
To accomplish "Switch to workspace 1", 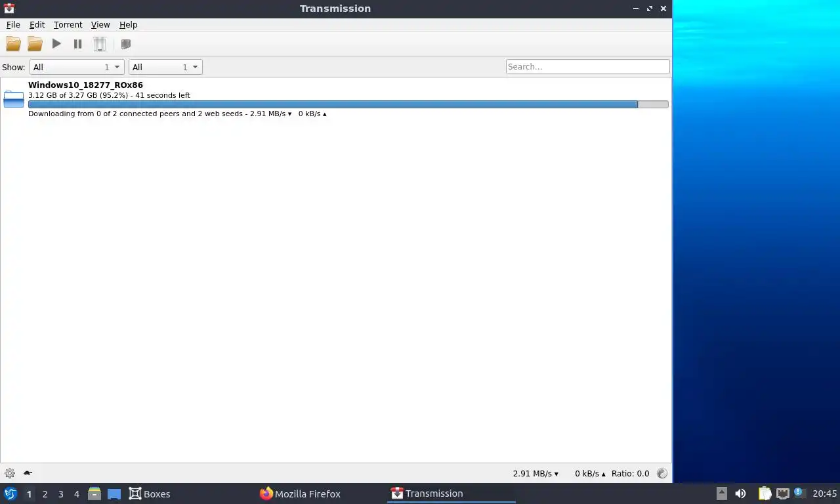I will tap(29, 494).
